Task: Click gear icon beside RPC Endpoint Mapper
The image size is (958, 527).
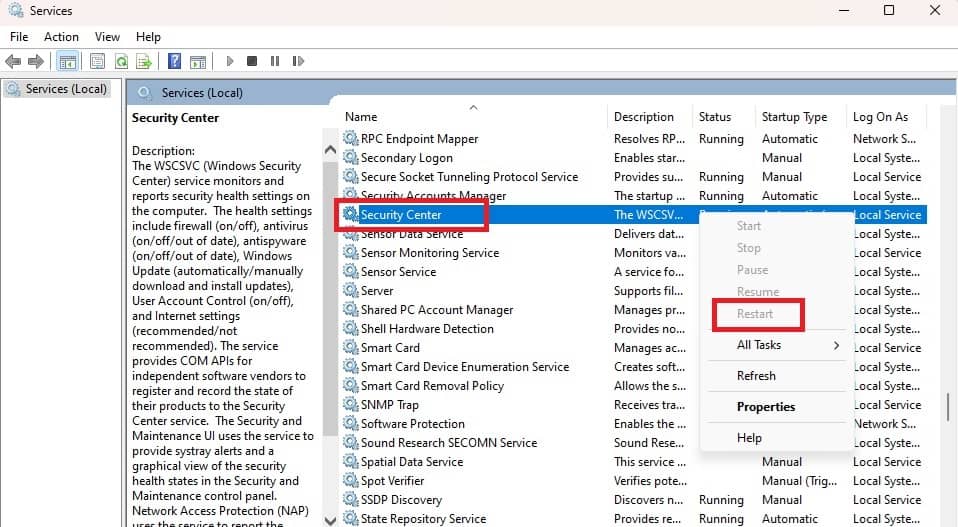Action: tap(351, 139)
